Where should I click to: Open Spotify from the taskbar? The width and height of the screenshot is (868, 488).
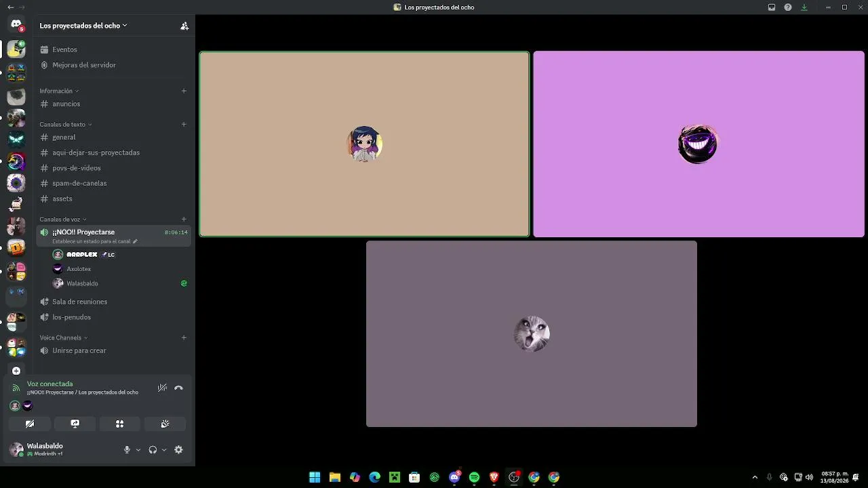pyautogui.click(x=474, y=477)
